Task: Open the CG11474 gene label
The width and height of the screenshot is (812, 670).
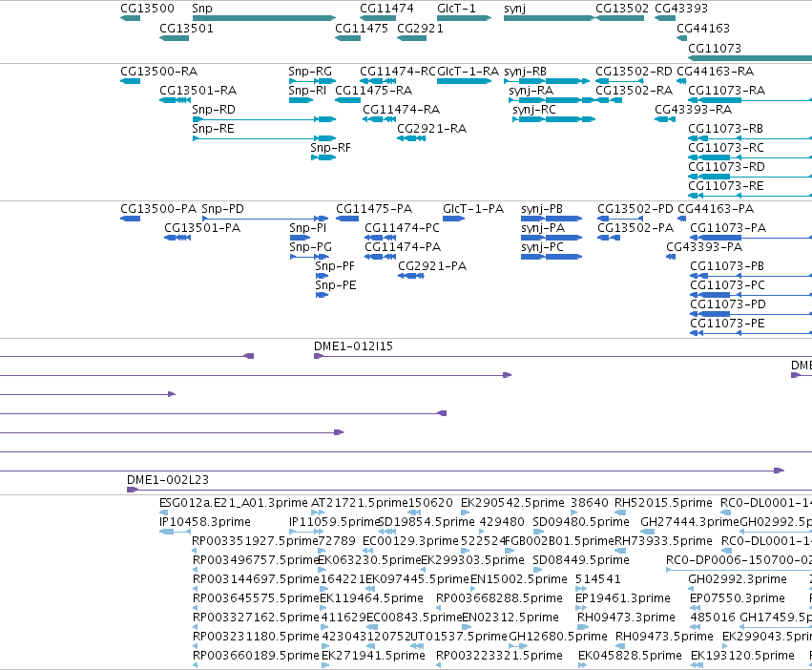Action: pyautogui.click(x=386, y=9)
